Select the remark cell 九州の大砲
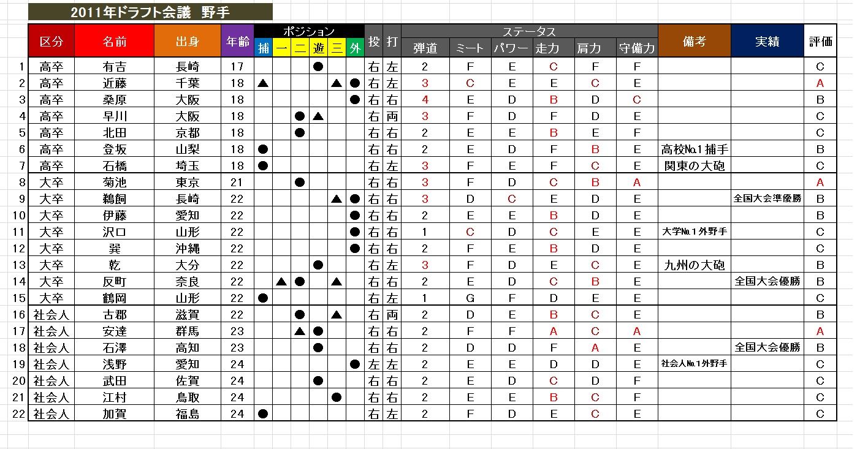This screenshot has width=868, height=449. (x=694, y=265)
